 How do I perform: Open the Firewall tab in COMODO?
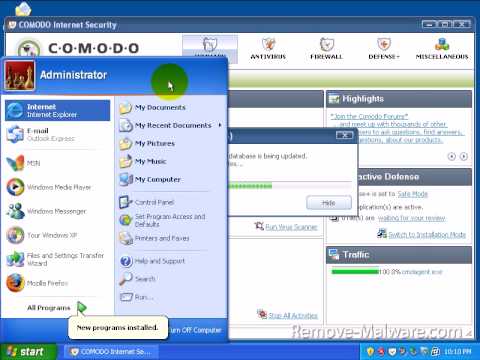tap(326, 49)
